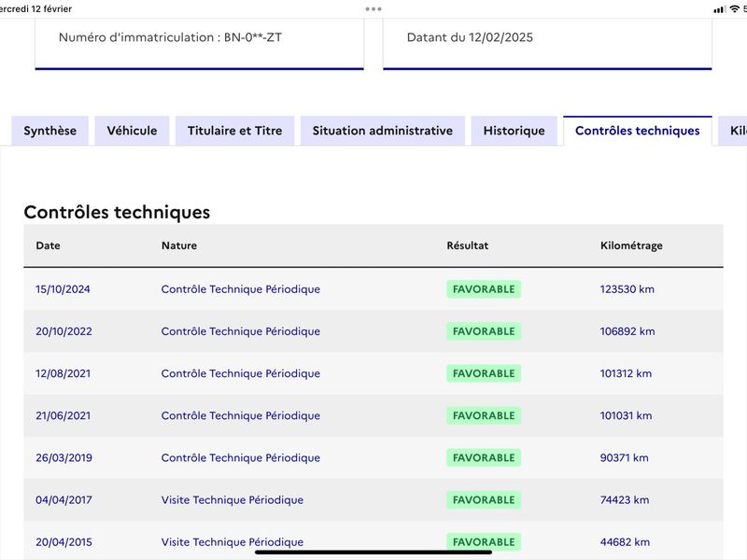Switch to the Synthèse tab
The height and width of the screenshot is (560, 747).
50,131
